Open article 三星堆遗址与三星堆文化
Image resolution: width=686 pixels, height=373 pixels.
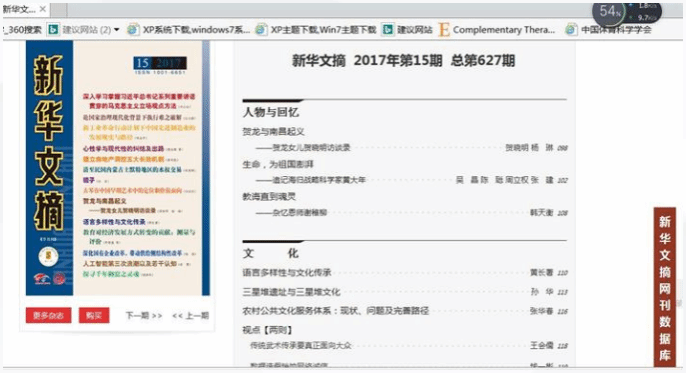coord(291,292)
